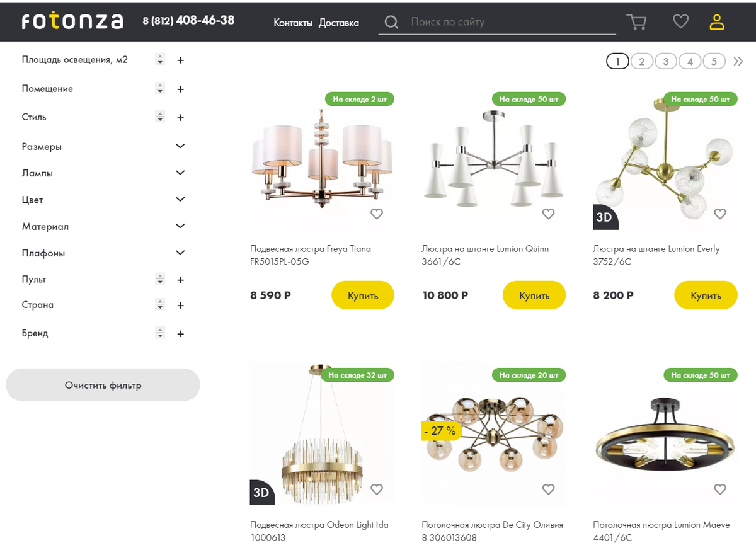Open Подвесная люстра Freya Tiana title link
The width and height of the screenshot is (756, 555).
coord(311,255)
